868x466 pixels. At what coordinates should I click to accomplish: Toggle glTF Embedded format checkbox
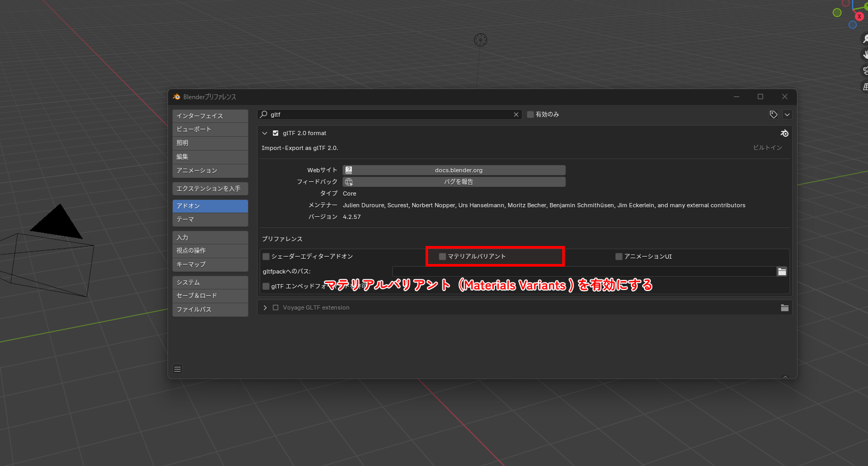pyautogui.click(x=266, y=286)
